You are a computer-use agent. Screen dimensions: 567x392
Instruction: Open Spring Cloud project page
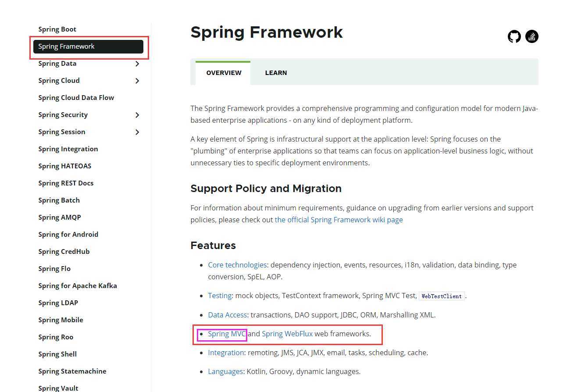tap(59, 81)
